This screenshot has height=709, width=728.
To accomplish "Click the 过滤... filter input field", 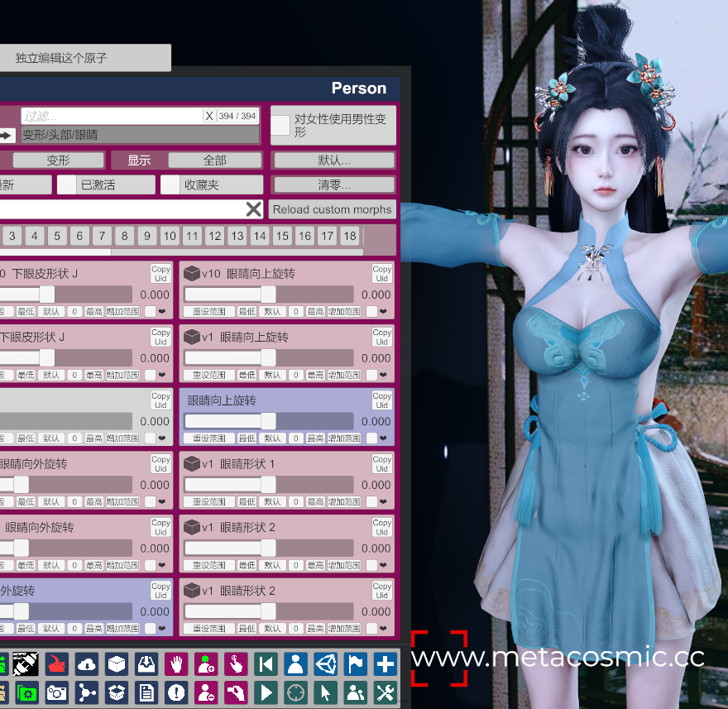I will pyautogui.click(x=112, y=116).
